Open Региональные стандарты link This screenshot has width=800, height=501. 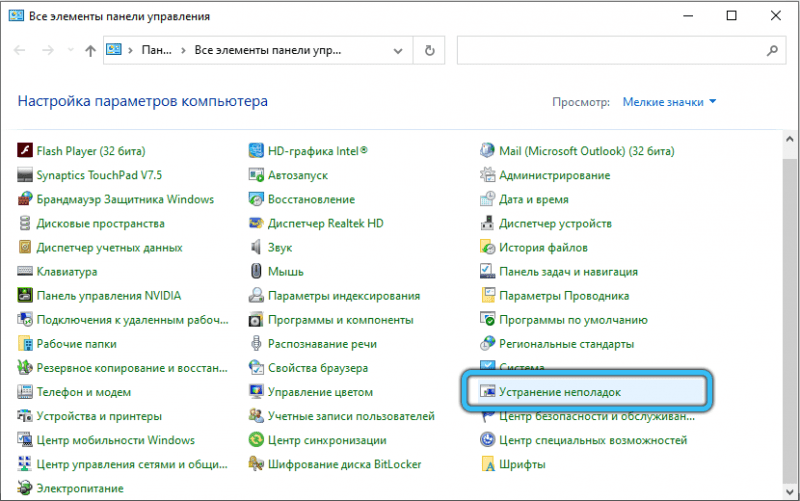click(566, 344)
